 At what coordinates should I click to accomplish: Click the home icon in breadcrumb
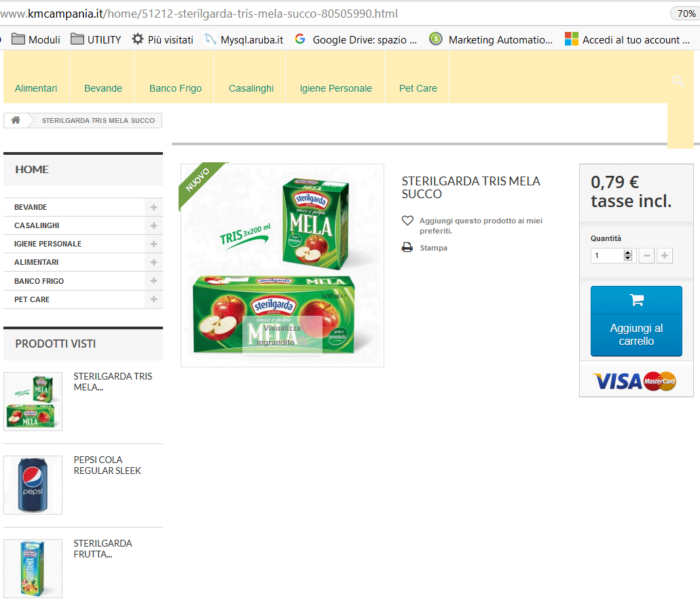point(16,120)
